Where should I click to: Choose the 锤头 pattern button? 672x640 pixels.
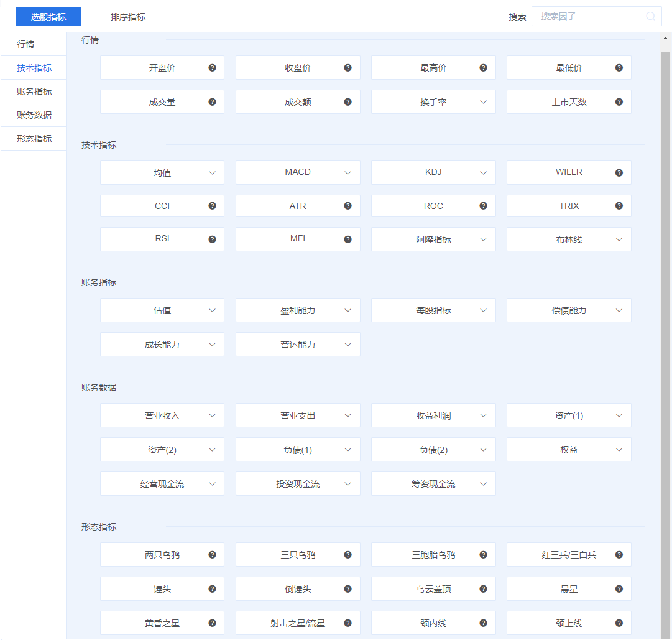162,589
